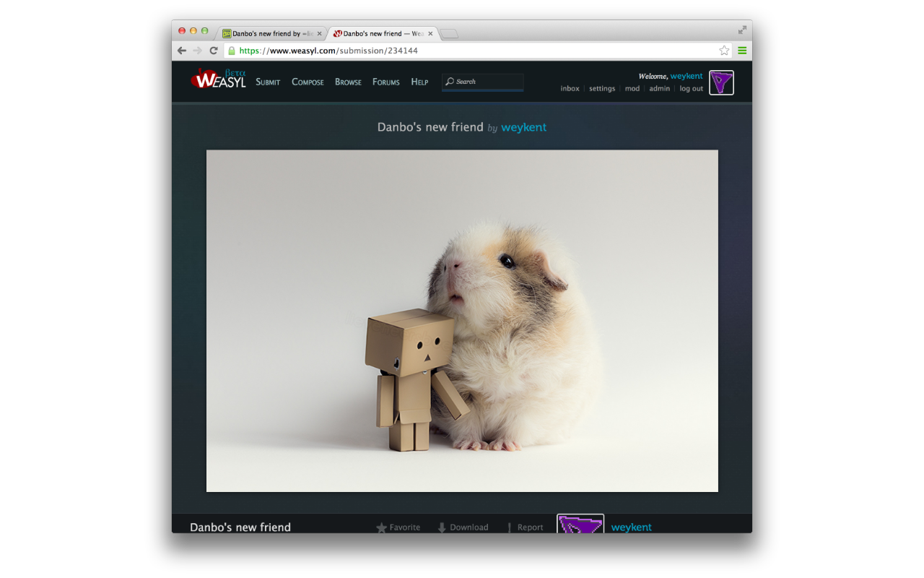
Task: Open the Help menu item
Action: [419, 82]
